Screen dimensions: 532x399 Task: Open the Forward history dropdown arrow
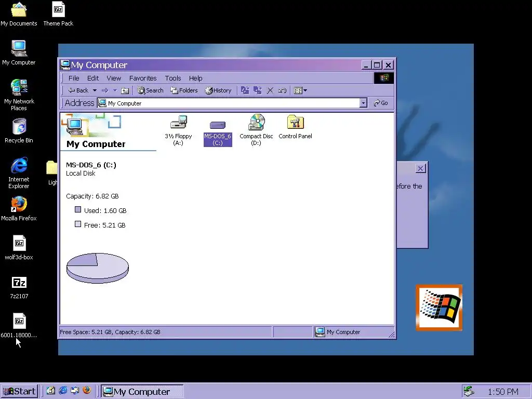click(x=115, y=90)
